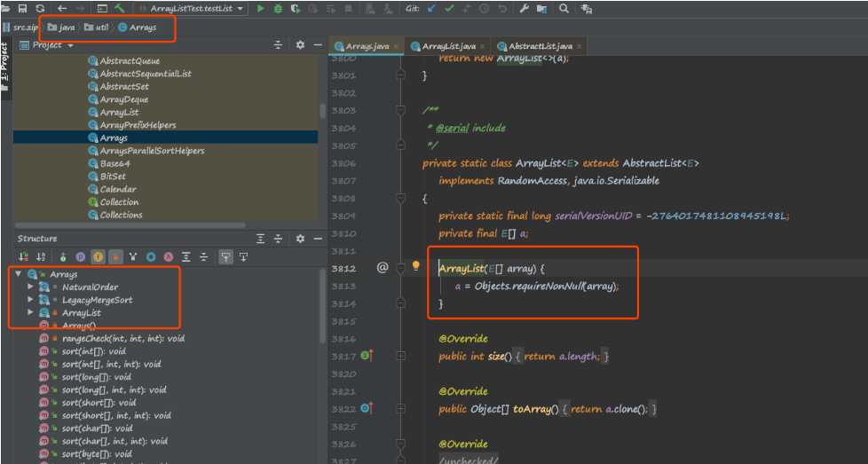
Task: Click the override gutter marker on line 3817
Action: coord(367,356)
